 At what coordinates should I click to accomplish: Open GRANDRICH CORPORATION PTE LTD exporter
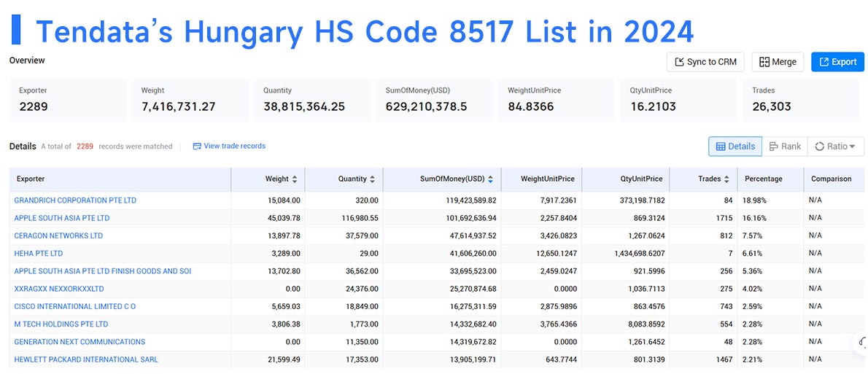coord(75,200)
